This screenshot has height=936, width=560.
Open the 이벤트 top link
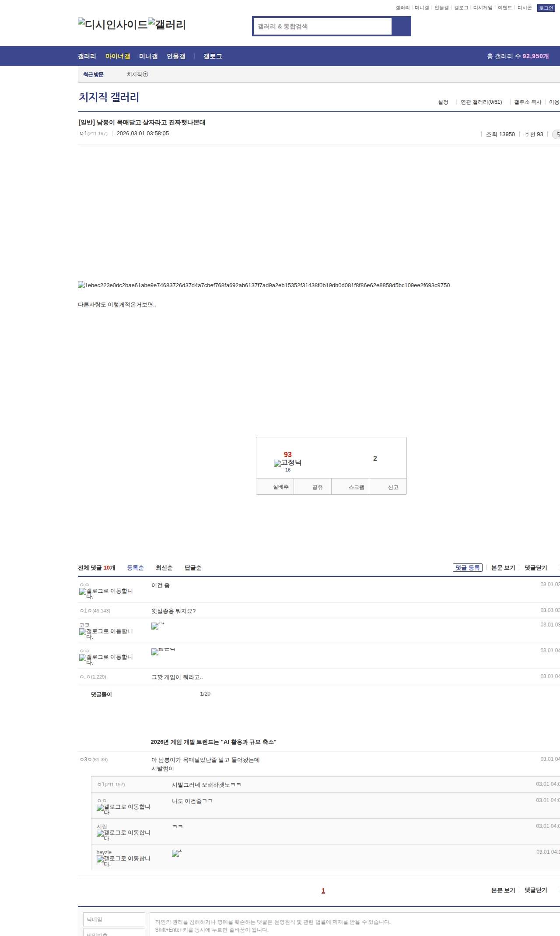(x=505, y=8)
